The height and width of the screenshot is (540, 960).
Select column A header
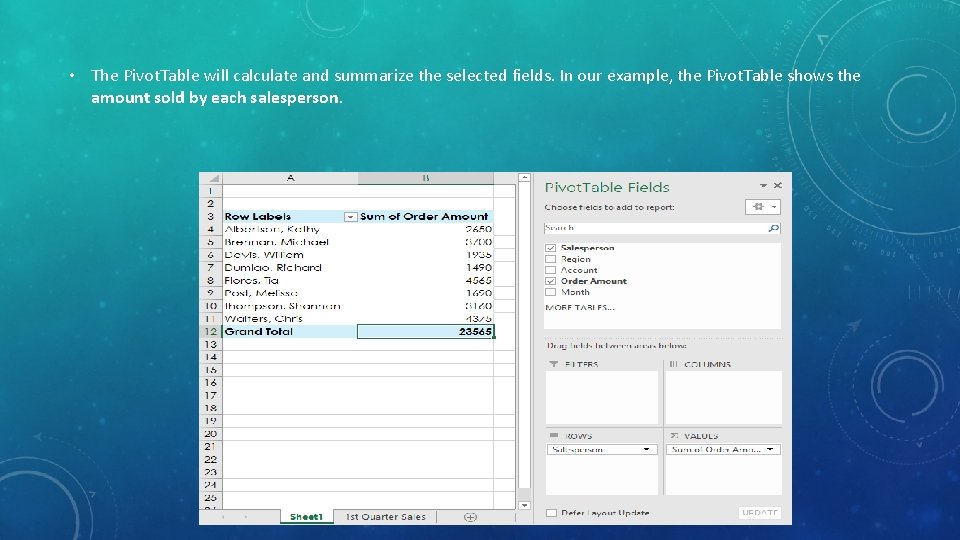coord(290,178)
